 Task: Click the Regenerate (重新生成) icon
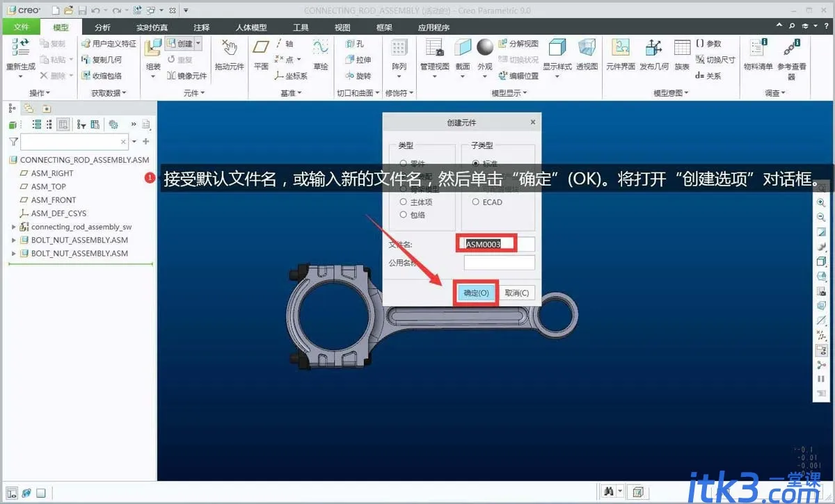[x=21, y=47]
